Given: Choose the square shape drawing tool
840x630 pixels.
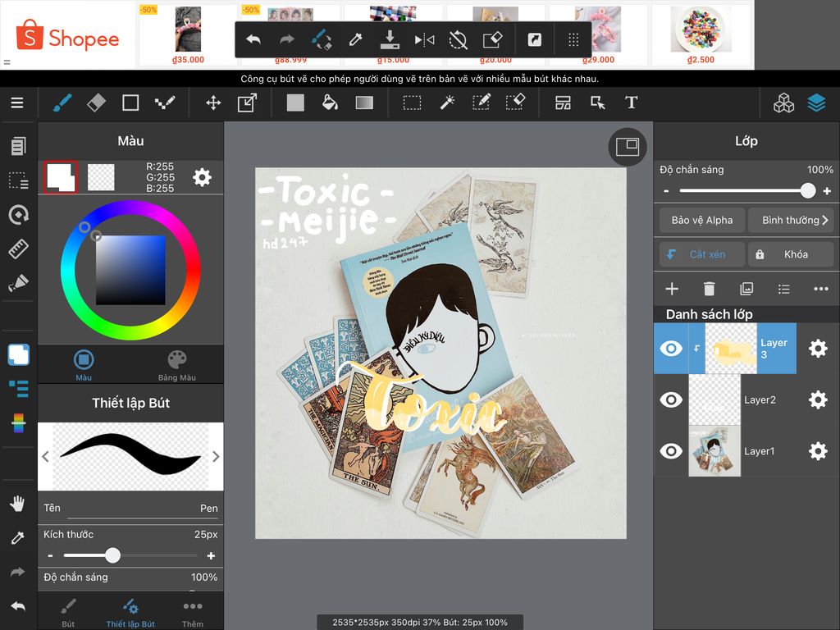Looking at the screenshot, I should [x=130, y=103].
